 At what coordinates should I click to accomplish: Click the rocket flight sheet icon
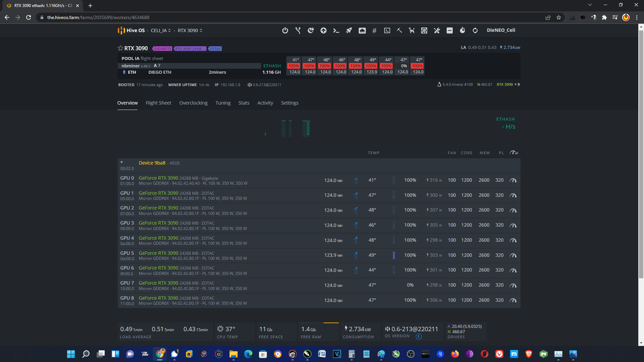pos(349,30)
